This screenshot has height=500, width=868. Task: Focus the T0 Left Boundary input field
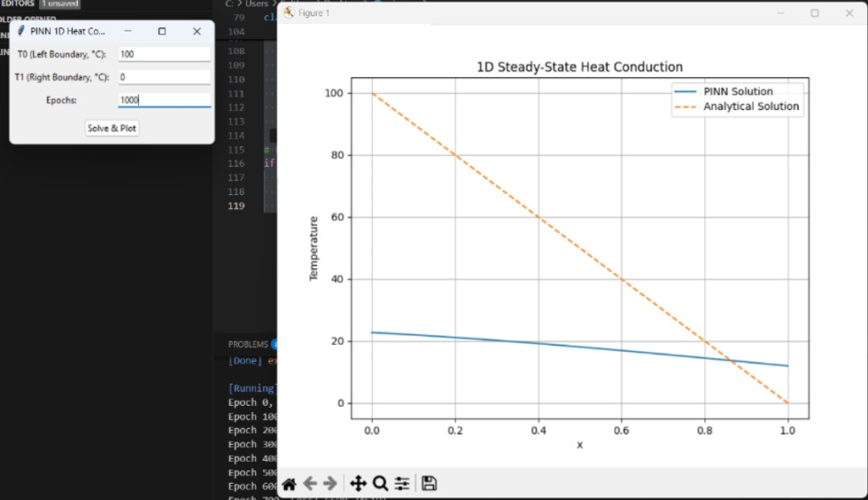(x=164, y=54)
